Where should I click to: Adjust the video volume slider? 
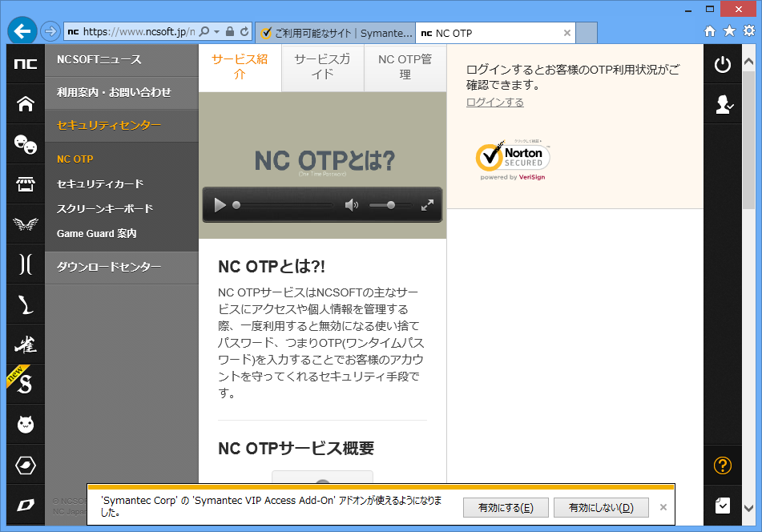pos(390,205)
